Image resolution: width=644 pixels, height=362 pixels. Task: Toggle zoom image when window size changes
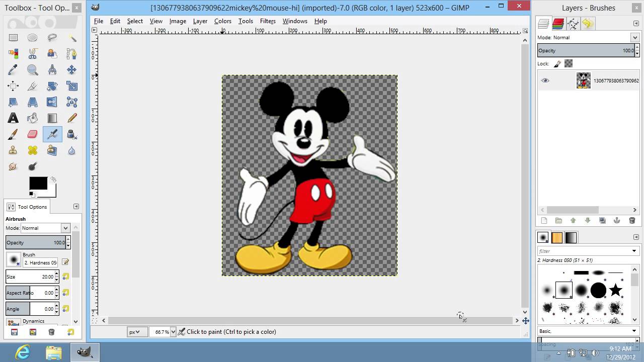tap(525, 30)
